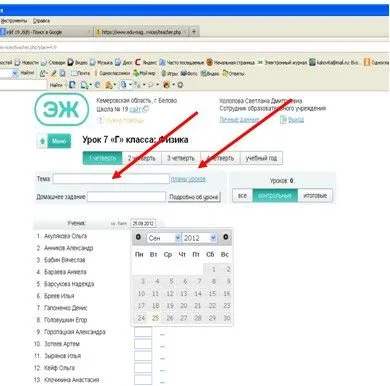
Task: Open the kalovta@mail.ru bookmark
Action: [334, 62]
